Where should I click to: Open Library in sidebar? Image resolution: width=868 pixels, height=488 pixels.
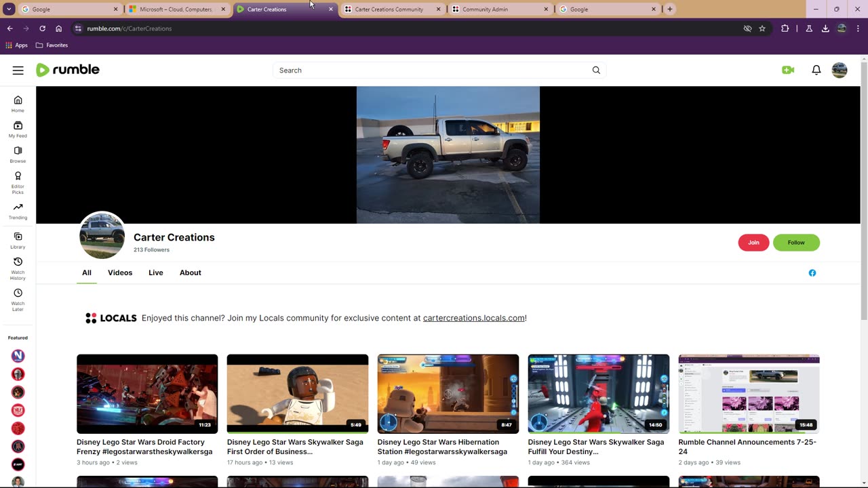pyautogui.click(x=18, y=241)
